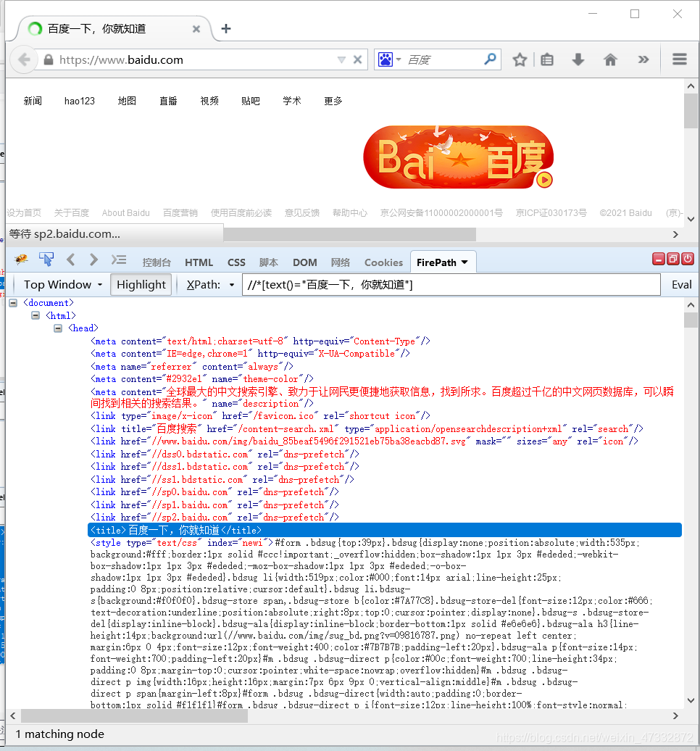Click the page vertical scrollbar thumb

tap(691, 111)
